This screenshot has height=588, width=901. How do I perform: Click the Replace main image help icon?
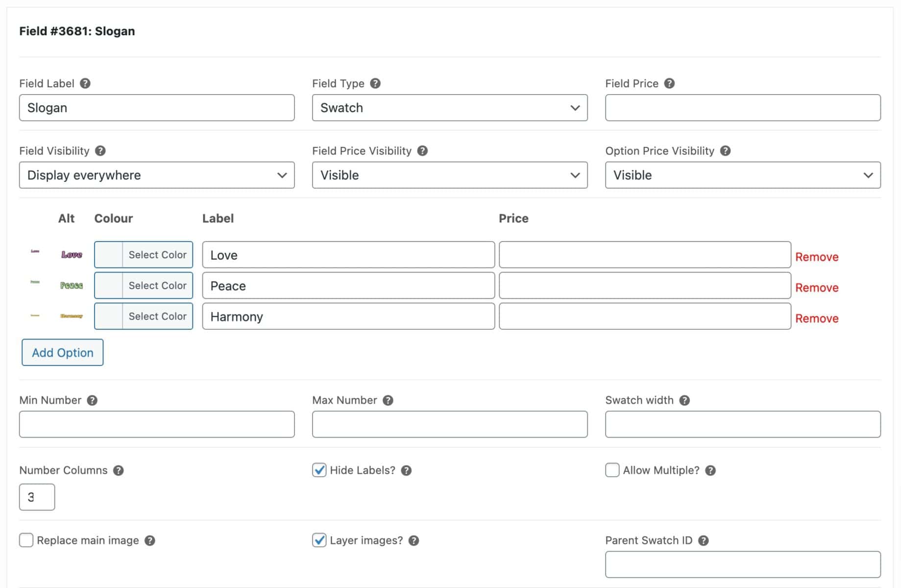(x=150, y=540)
